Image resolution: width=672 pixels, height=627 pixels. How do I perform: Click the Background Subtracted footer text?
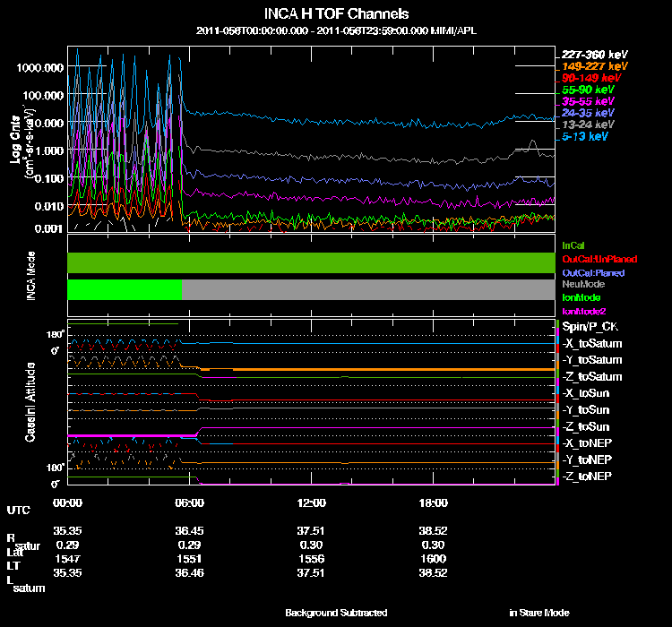coord(336,613)
